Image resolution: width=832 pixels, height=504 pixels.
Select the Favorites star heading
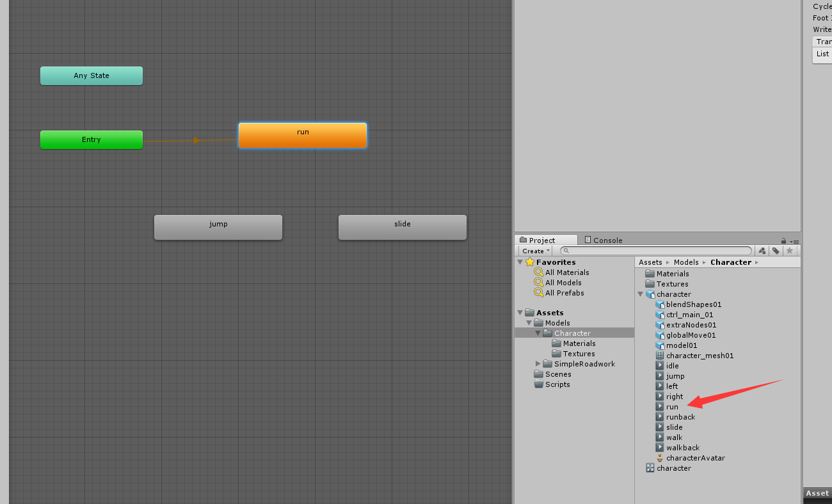point(550,262)
